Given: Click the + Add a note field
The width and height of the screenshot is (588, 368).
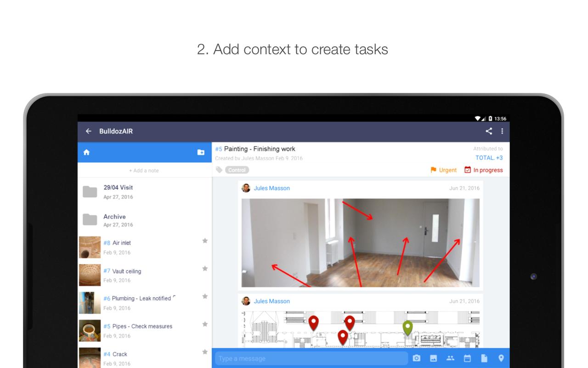Looking at the screenshot, I should [144, 170].
